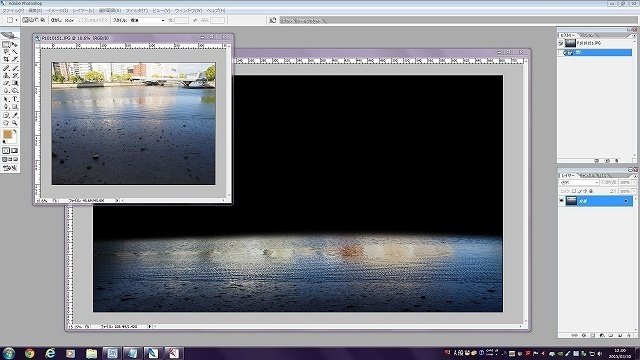Select the Hand tool

[6, 122]
